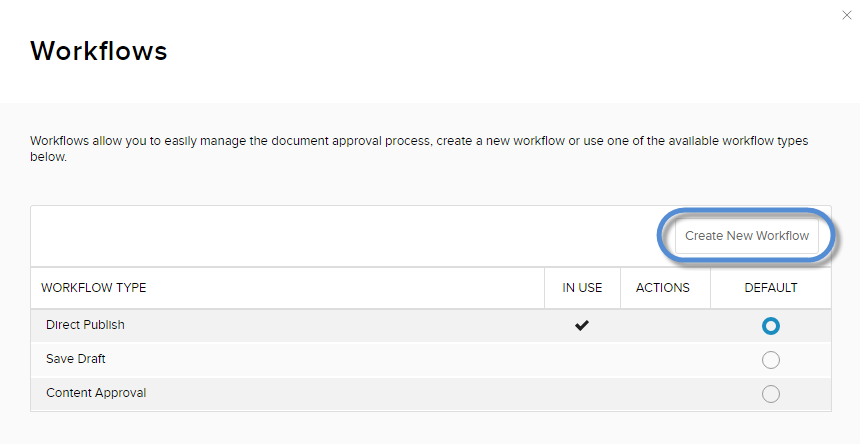Click the In Use cell for Save Draft
Image resolution: width=860 pixels, height=444 pixels.
point(582,360)
